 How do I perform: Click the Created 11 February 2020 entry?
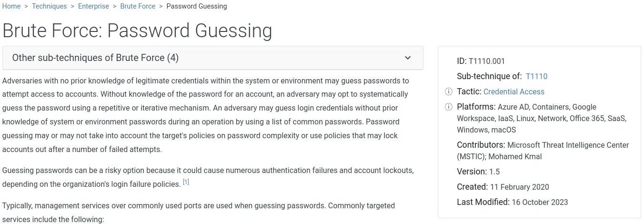click(503, 187)
